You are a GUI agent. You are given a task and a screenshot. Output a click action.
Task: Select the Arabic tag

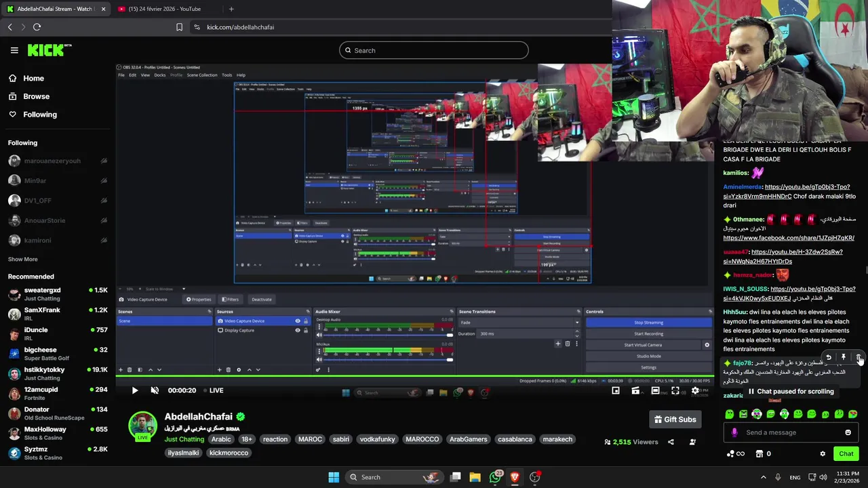pyautogui.click(x=221, y=439)
